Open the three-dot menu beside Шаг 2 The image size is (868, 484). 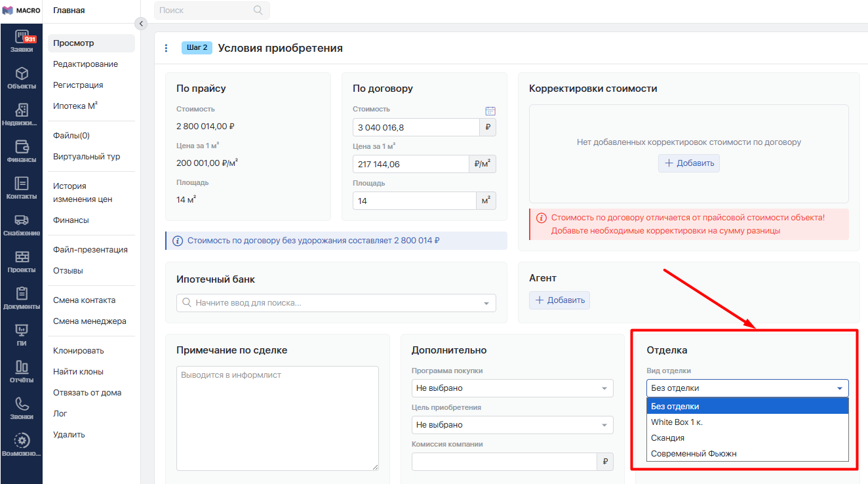(x=166, y=48)
